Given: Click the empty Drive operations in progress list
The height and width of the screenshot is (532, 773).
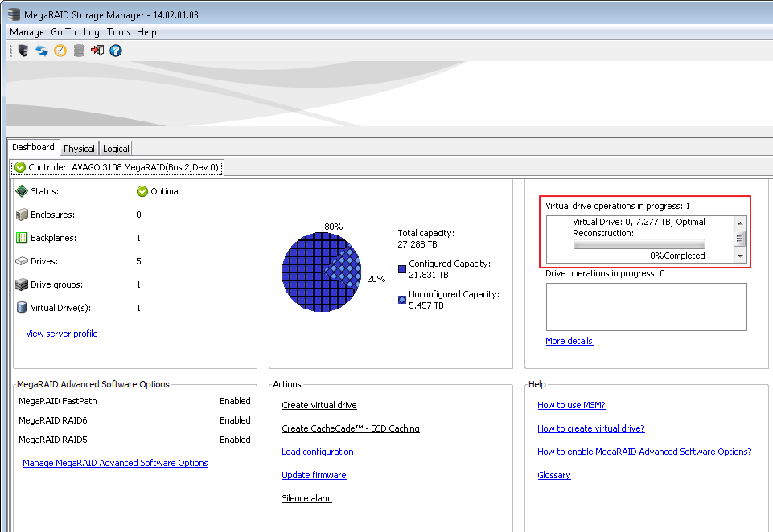Looking at the screenshot, I should [646, 307].
